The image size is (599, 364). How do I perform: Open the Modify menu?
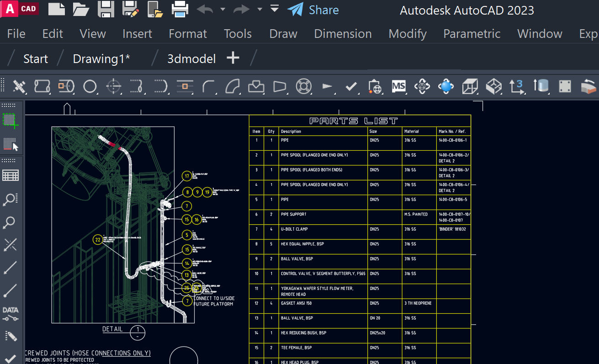click(x=408, y=34)
